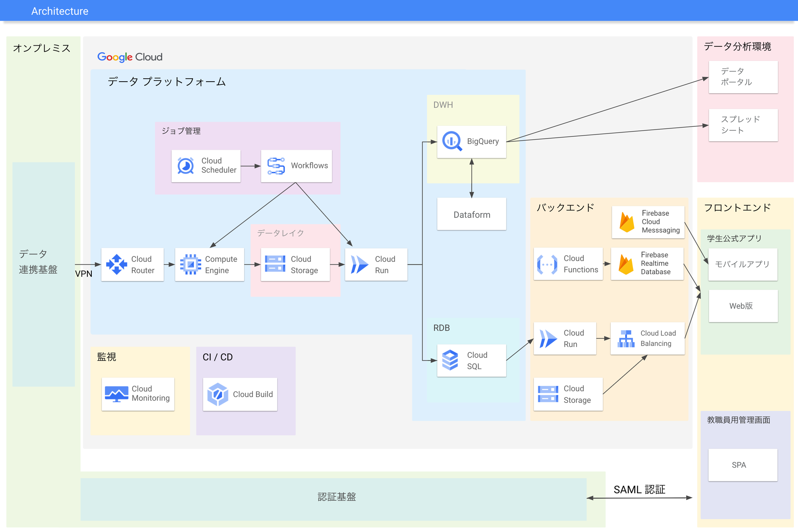Click the backend Cloud Run icon
Screen dimensions: 798x532
click(548, 338)
